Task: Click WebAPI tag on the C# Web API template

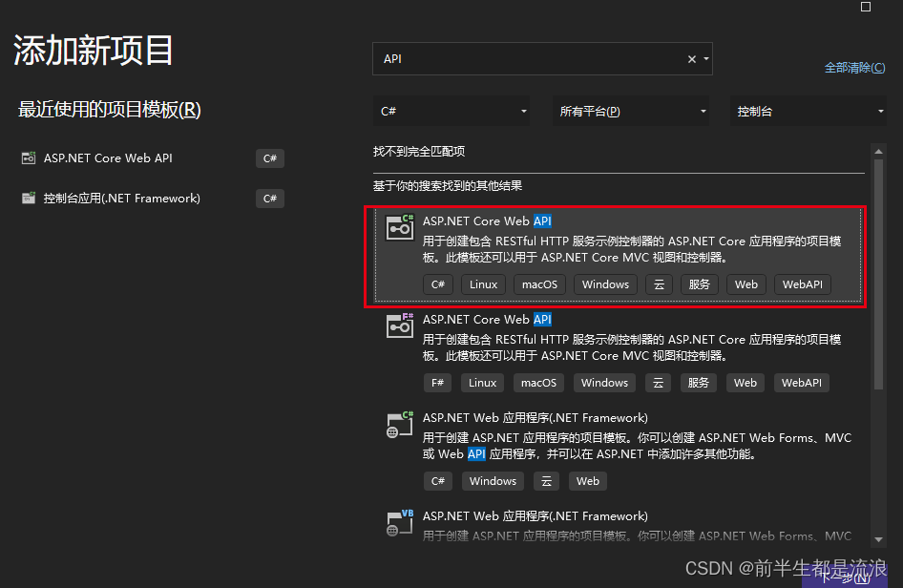Action: click(802, 284)
